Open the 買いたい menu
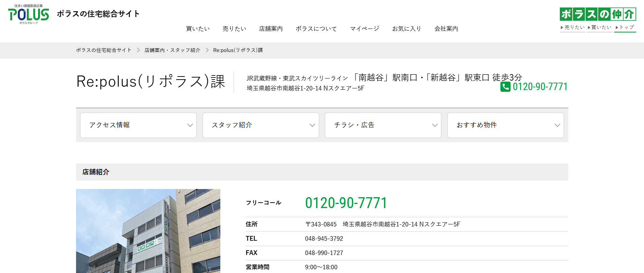 coord(198,29)
